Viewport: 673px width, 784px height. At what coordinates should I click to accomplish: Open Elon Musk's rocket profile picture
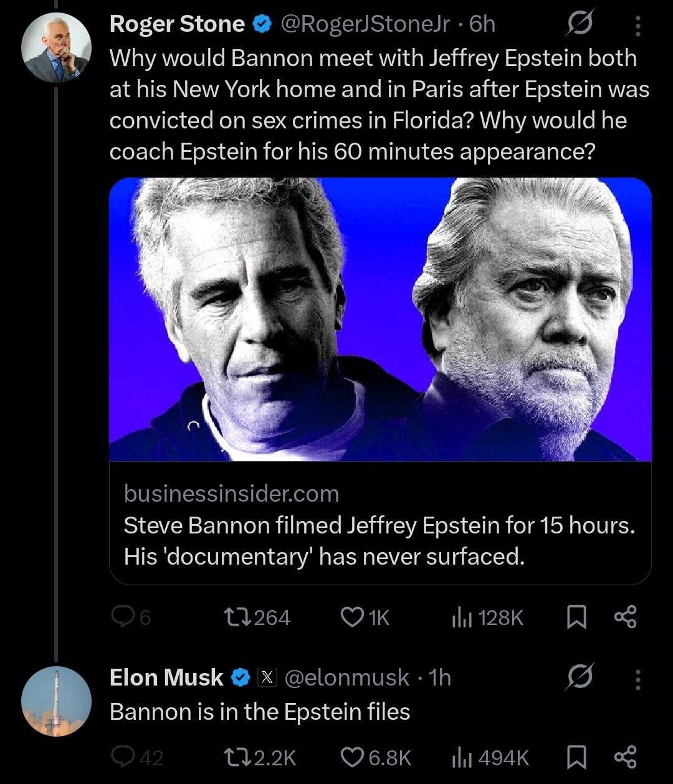(56, 700)
